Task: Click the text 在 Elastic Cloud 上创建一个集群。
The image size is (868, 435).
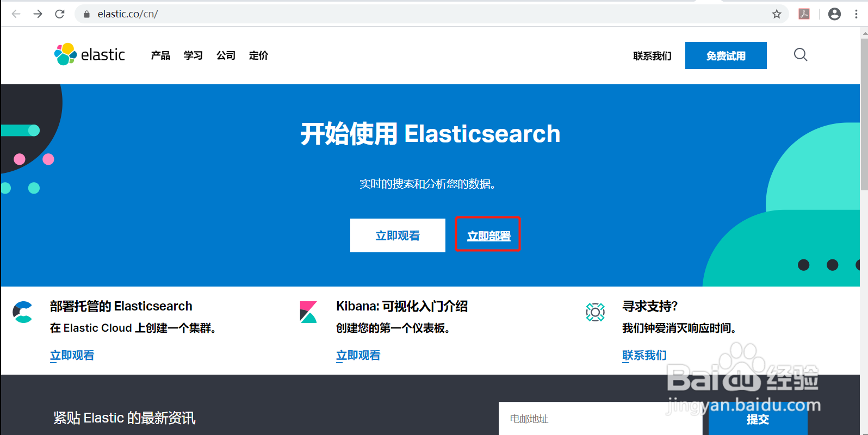Action: click(133, 328)
